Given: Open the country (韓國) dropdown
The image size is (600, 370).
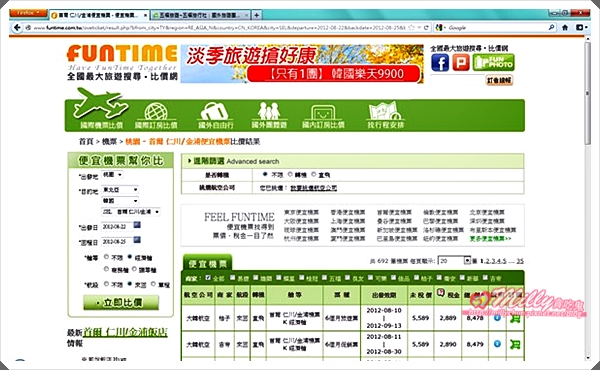Looking at the screenshot, I should (120, 200).
